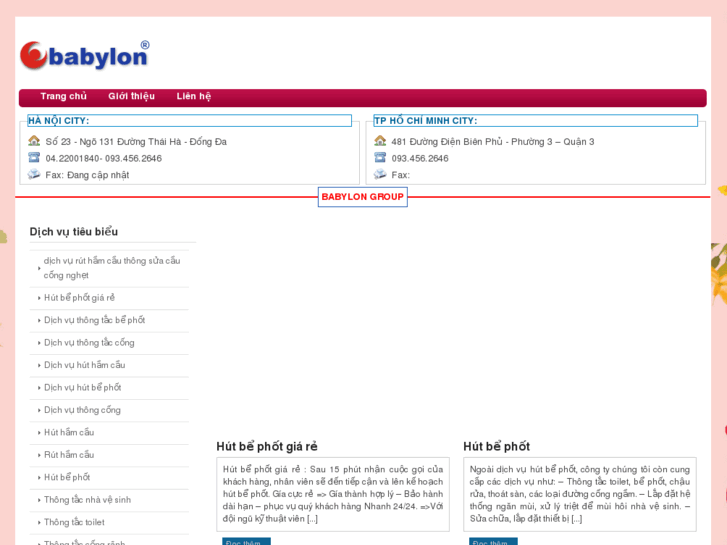Open 'dịch vụ rút hầm cầu thông sửa cầu cống nghẹt'
This screenshot has height=545, width=727.
[x=112, y=268]
